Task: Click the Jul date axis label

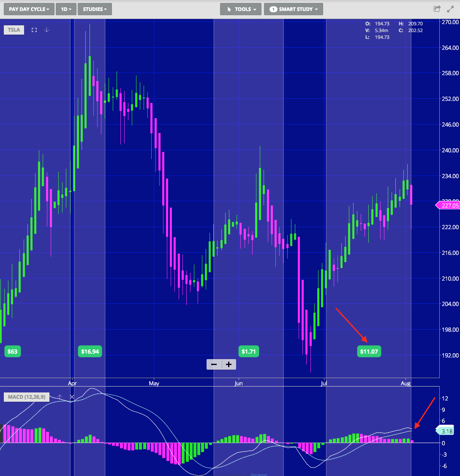Action: (x=324, y=383)
